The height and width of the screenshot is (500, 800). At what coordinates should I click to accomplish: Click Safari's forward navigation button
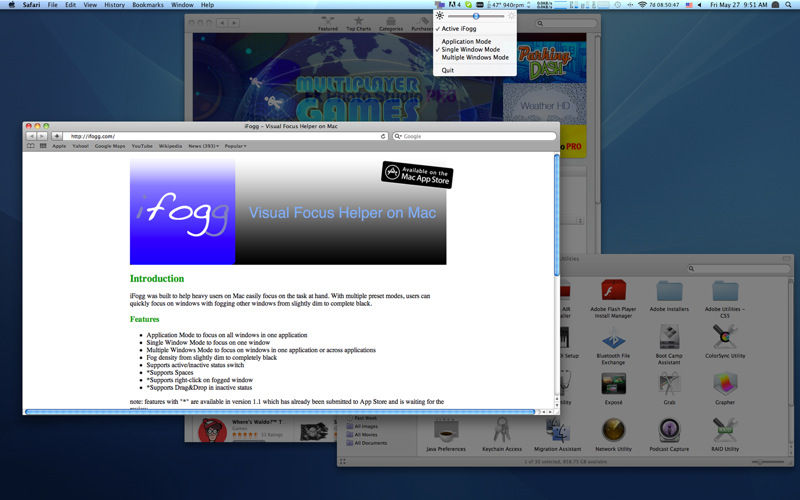[42, 136]
